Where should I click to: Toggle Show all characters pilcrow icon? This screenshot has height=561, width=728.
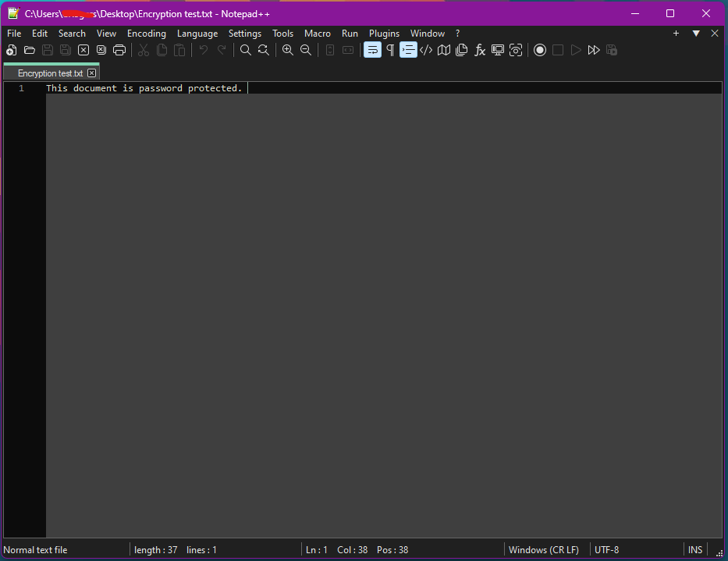coord(390,50)
